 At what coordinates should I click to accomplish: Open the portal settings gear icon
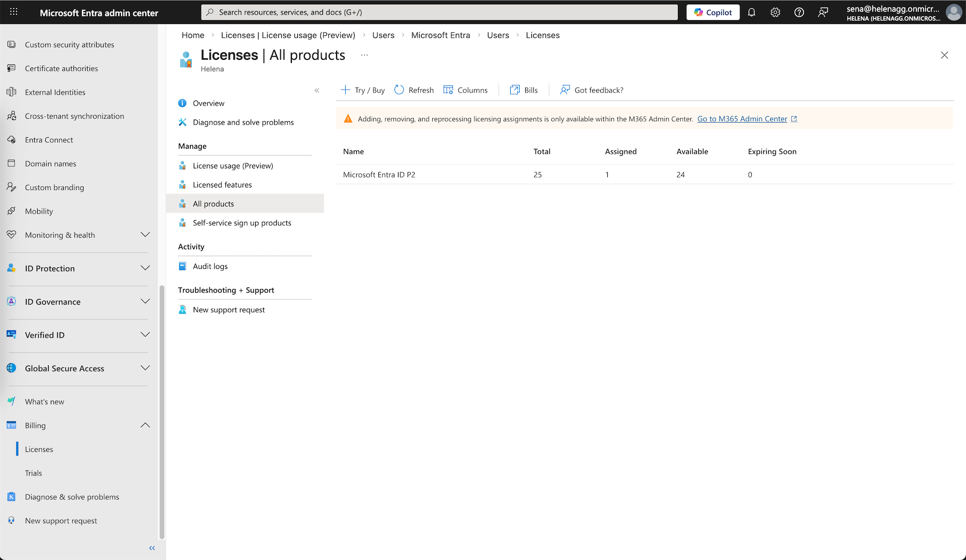tap(775, 13)
